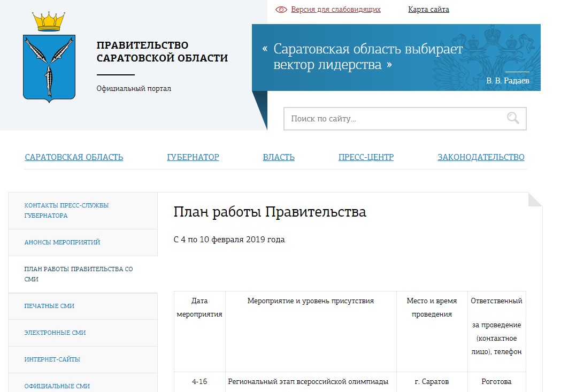
Task: Click the magnifier search icon
Action: tap(512, 119)
